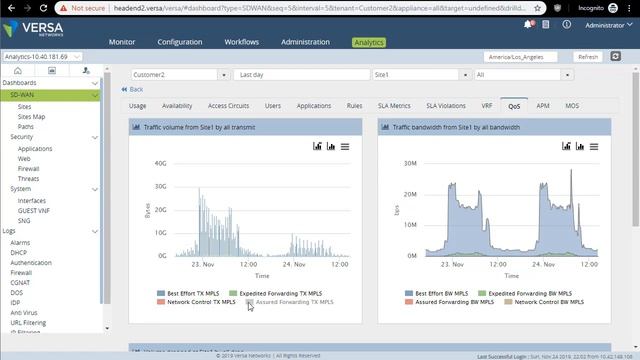640x360 pixels.
Task: Click the Last day time range field
Action: (302, 75)
